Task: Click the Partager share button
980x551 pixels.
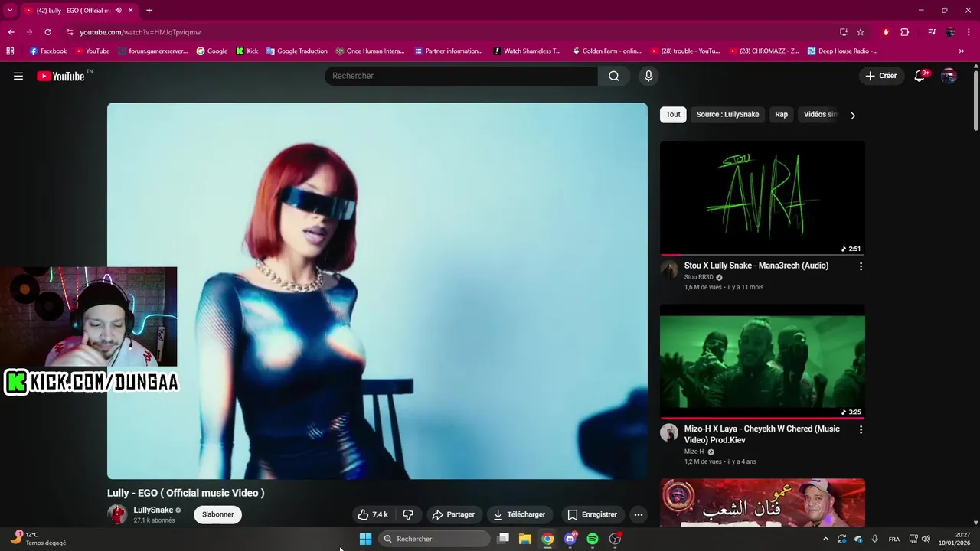Action: click(x=453, y=514)
